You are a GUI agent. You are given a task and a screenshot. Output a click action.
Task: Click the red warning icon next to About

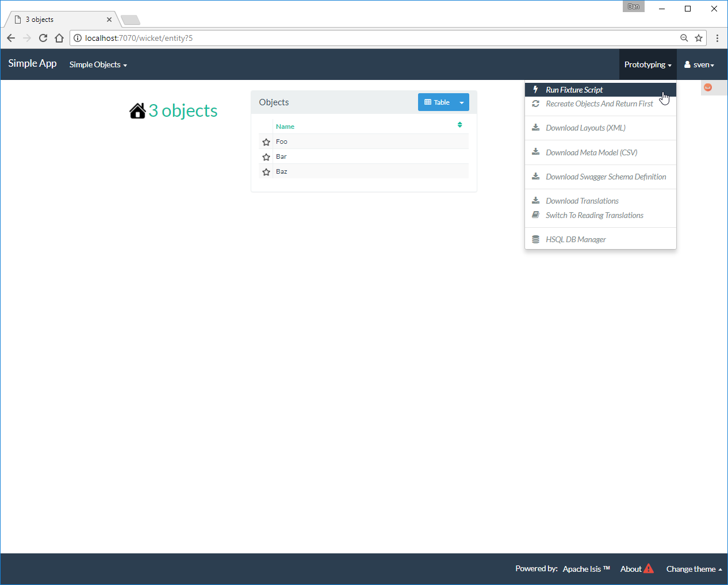[649, 569]
